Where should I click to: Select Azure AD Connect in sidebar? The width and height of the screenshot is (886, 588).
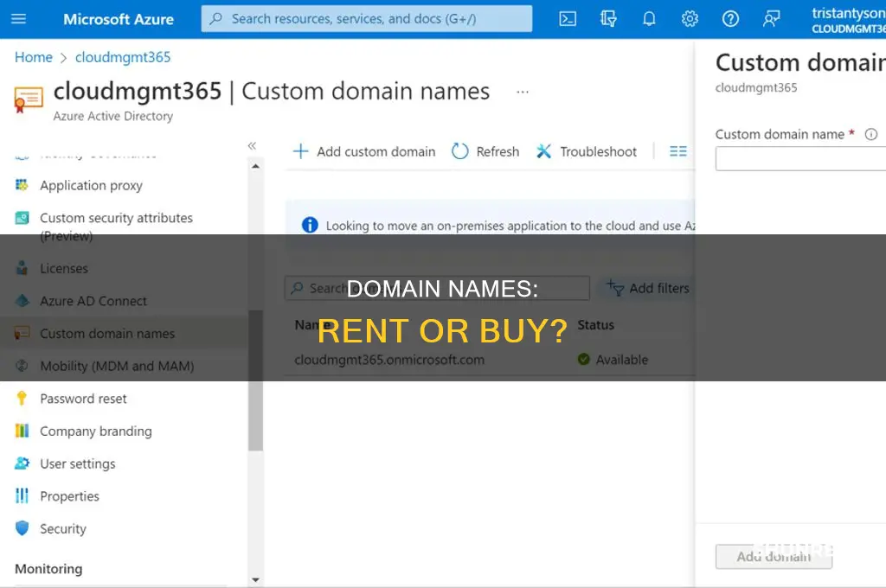tap(93, 301)
